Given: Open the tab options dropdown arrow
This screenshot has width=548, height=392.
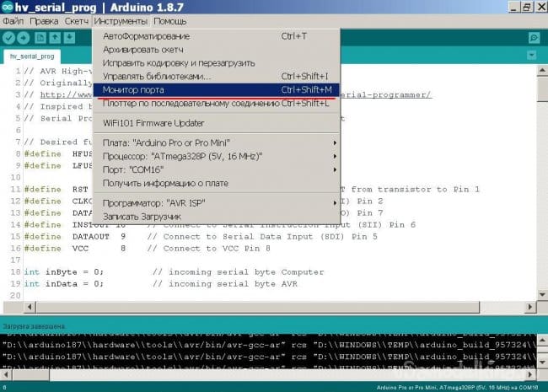Looking at the screenshot, I should pyautogui.click(x=533, y=56).
